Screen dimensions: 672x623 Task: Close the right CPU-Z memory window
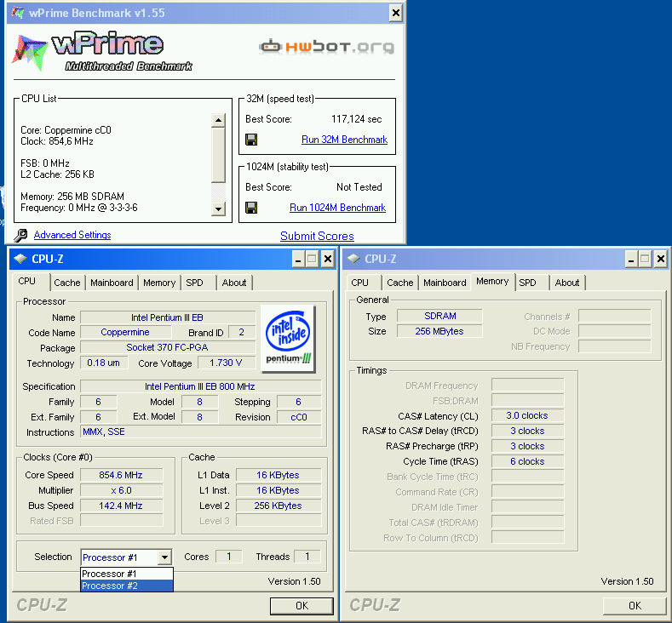[x=660, y=259]
